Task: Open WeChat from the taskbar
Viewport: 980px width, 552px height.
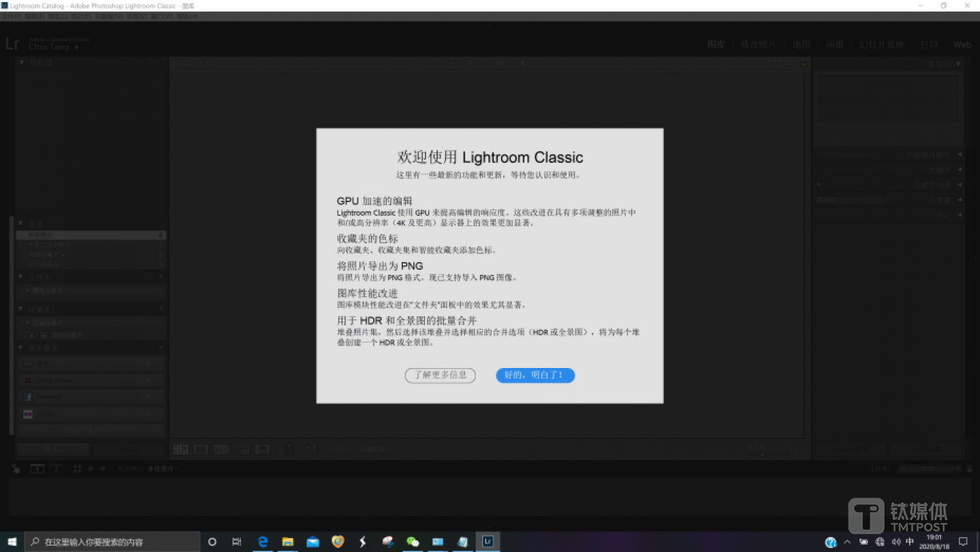Action: coord(413,542)
